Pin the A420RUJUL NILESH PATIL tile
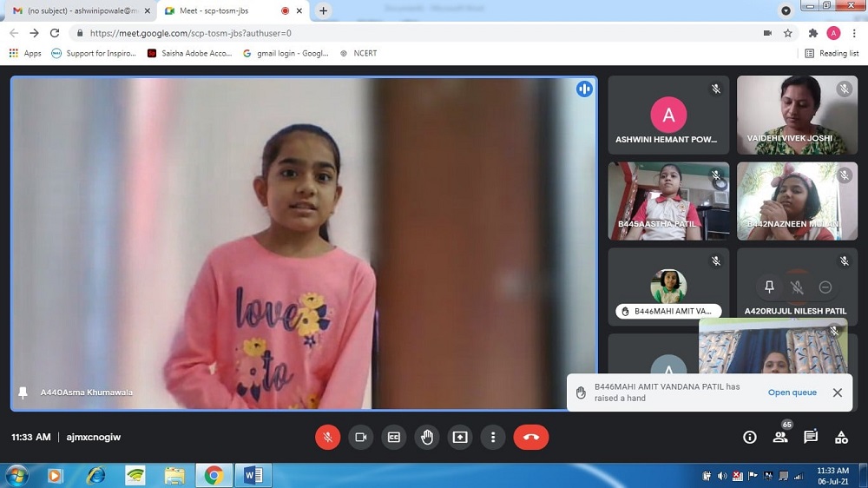This screenshot has height=488, width=868. click(769, 287)
